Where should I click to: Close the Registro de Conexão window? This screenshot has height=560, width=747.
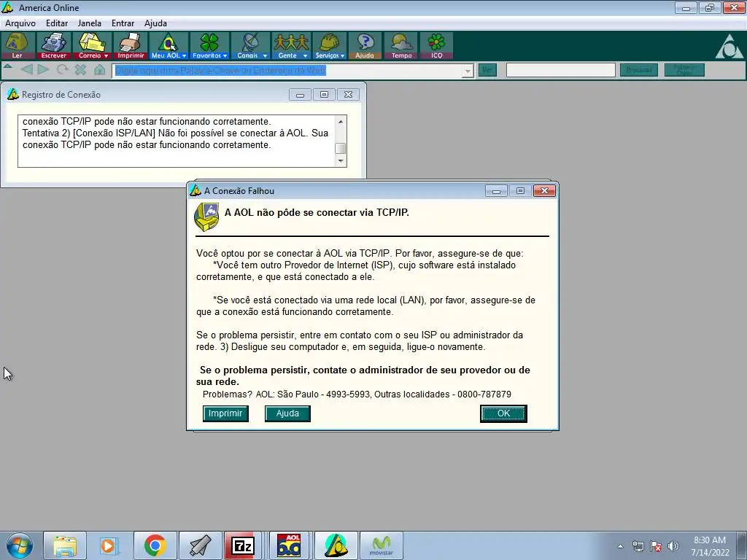click(x=348, y=94)
